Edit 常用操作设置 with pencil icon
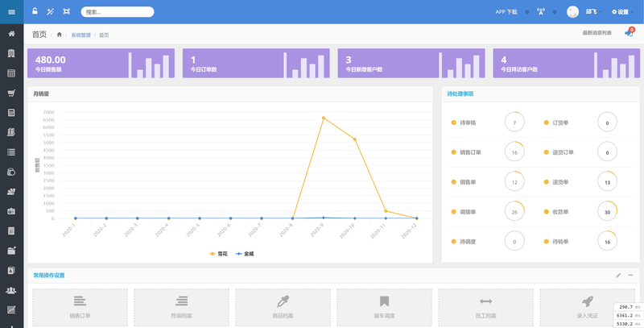The image size is (644, 328). point(618,276)
